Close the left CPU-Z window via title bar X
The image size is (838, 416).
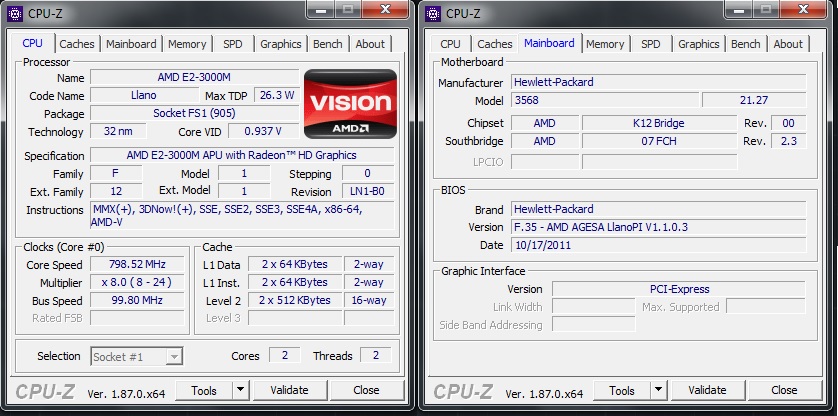(x=385, y=9)
